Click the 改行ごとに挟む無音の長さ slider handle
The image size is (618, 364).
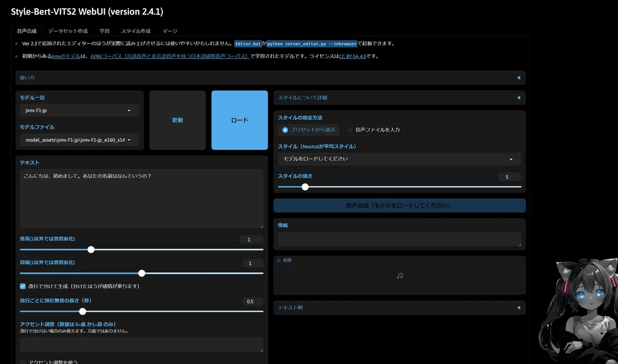[x=82, y=311]
